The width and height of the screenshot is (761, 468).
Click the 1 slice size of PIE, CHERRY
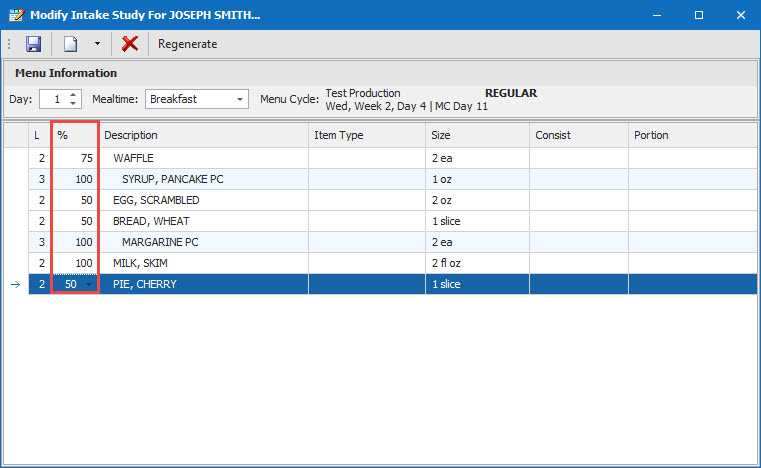478,284
